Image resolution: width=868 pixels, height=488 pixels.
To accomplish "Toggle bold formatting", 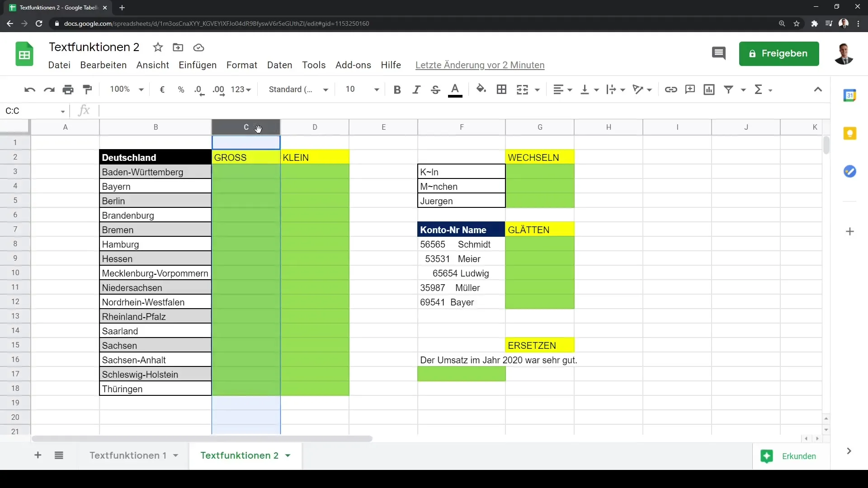I will 397,89.
